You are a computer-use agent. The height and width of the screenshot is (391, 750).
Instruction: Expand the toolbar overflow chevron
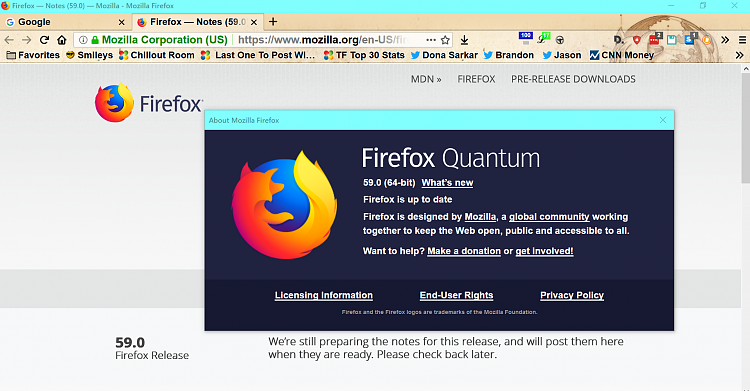(x=725, y=40)
